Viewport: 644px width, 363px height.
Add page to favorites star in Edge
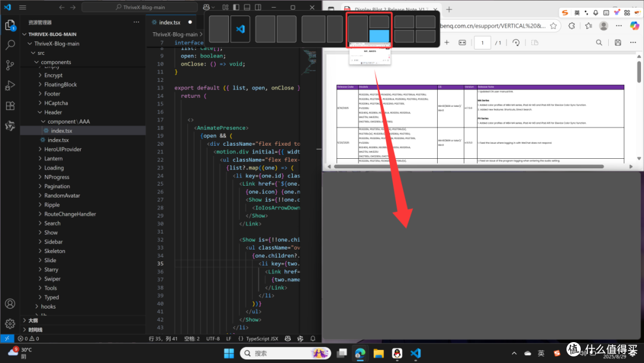pos(553,26)
